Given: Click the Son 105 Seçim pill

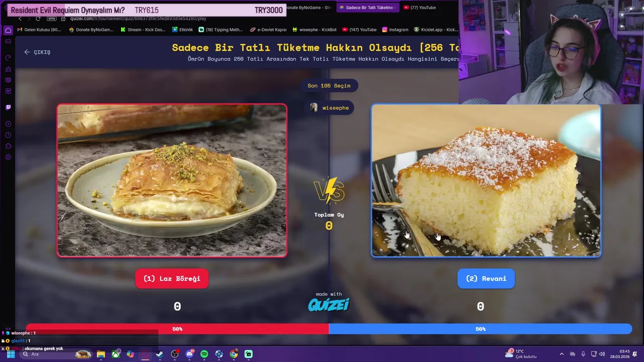Looking at the screenshot, I should (329, 85).
